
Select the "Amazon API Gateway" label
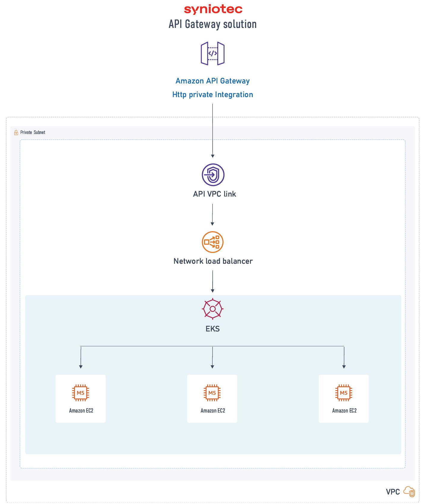click(x=213, y=81)
